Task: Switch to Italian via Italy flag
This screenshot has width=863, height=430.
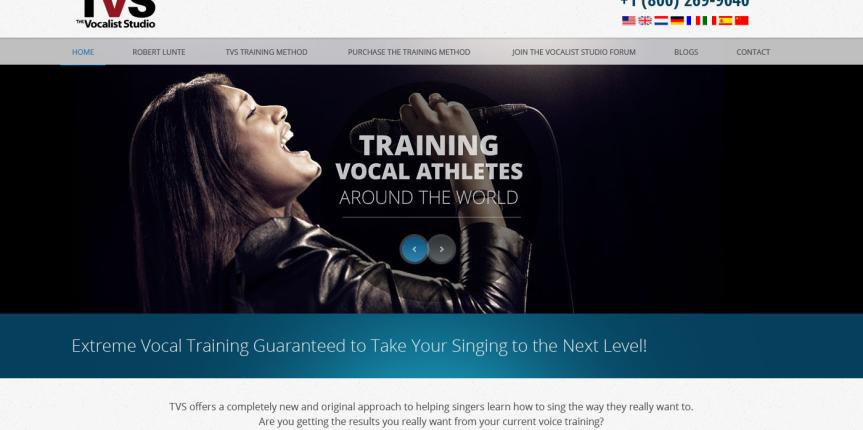Action: tap(709, 20)
